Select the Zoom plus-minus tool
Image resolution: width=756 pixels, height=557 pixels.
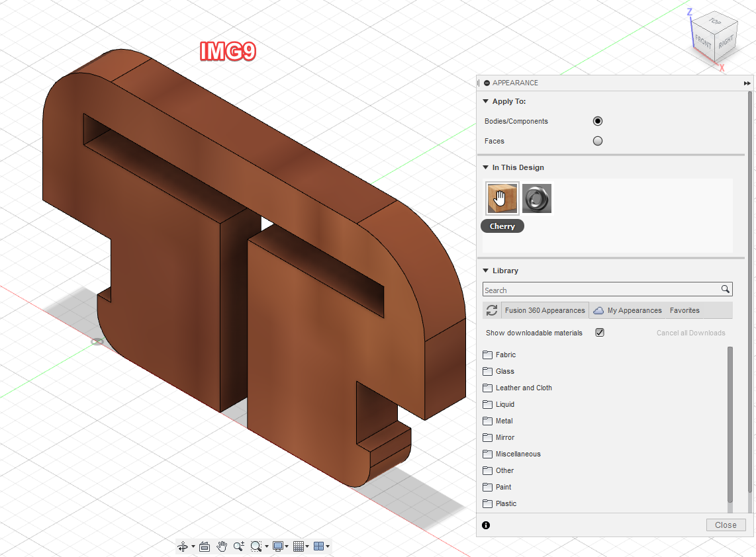point(239,546)
